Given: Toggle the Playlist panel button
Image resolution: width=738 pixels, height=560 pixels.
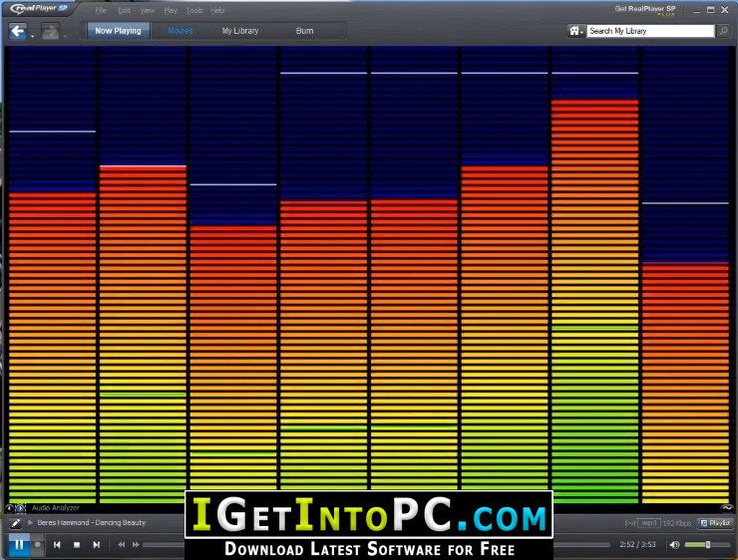Looking at the screenshot, I should pos(715,523).
